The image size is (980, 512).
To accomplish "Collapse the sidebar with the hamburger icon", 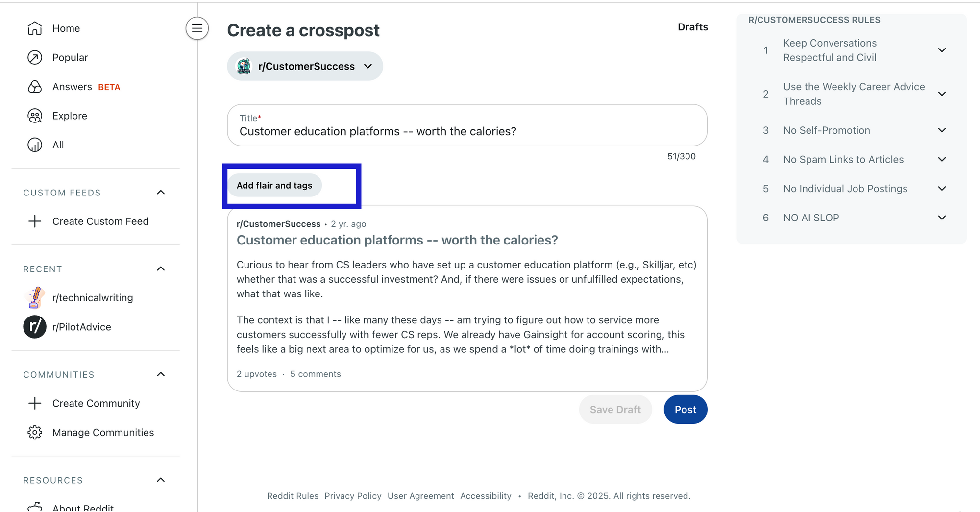I will 196,28.
